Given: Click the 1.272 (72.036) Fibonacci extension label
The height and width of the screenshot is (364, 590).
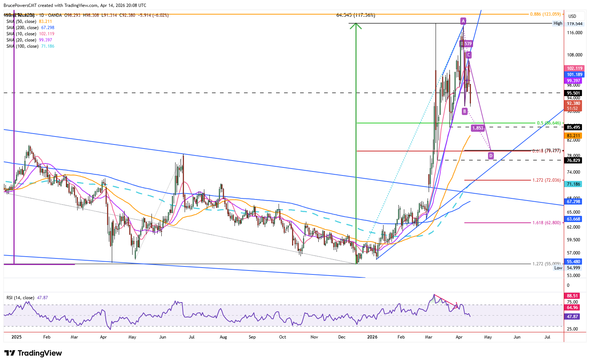Looking at the screenshot, I should (x=547, y=180).
